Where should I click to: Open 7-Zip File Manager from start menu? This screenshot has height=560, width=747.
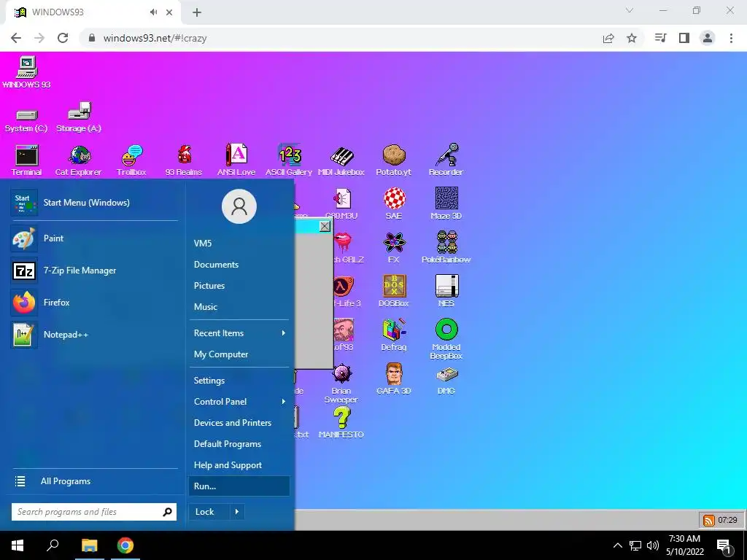point(94,271)
